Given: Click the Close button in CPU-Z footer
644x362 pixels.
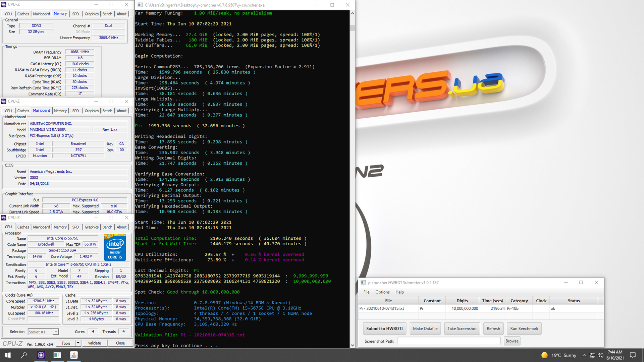Looking at the screenshot, I should (120, 343).
